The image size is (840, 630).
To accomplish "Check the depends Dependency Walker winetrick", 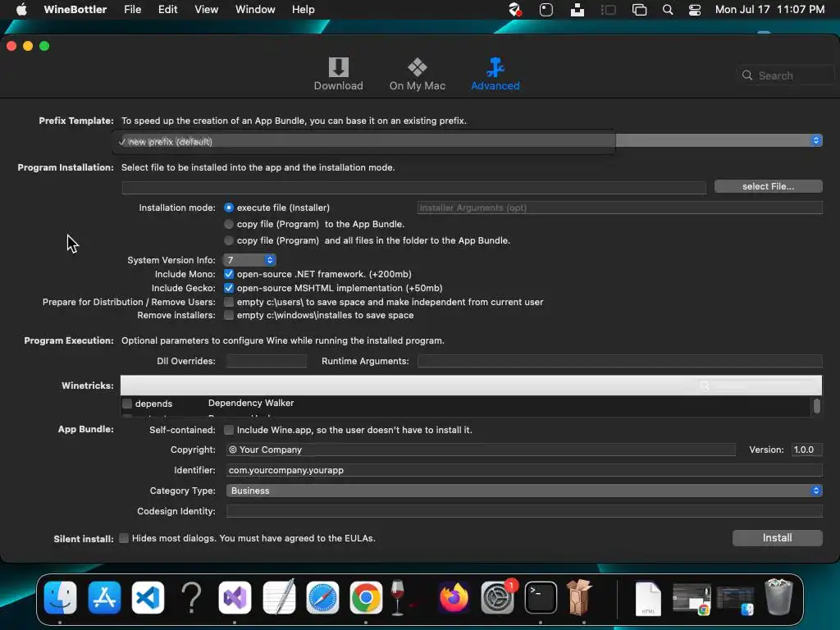I will click(x=127, y=404).
